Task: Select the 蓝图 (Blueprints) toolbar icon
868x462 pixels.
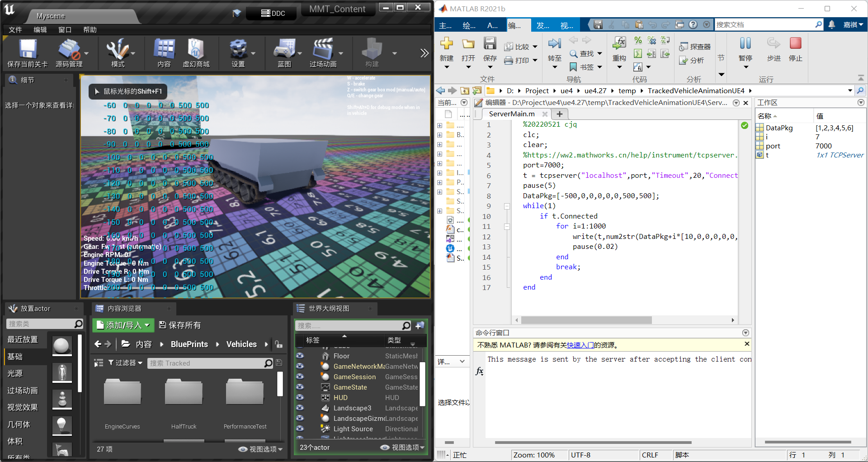Action: click(x=284, y=52)
